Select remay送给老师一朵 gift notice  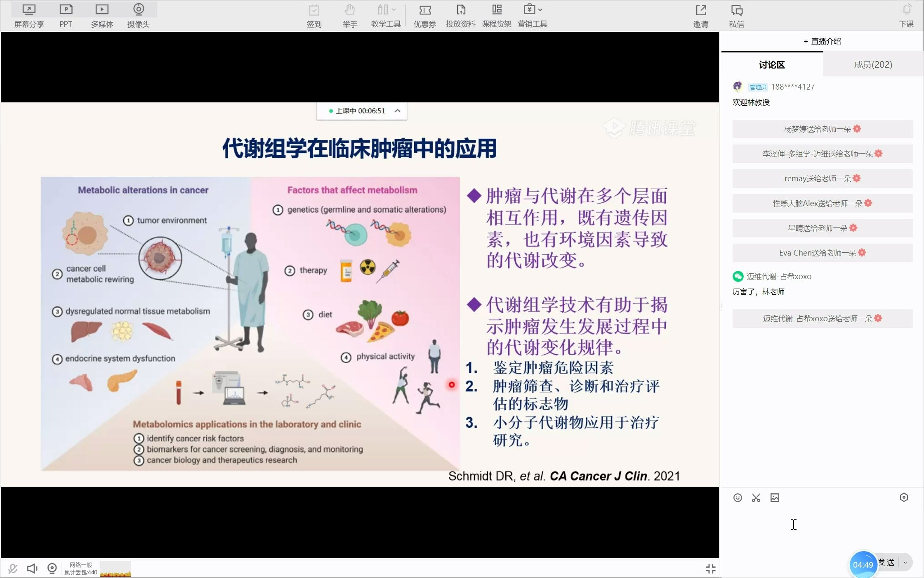point(823,178)
